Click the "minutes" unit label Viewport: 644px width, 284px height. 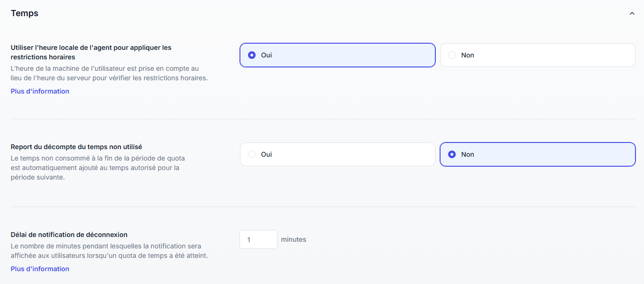pyautogui.click(x=294, y=239)
